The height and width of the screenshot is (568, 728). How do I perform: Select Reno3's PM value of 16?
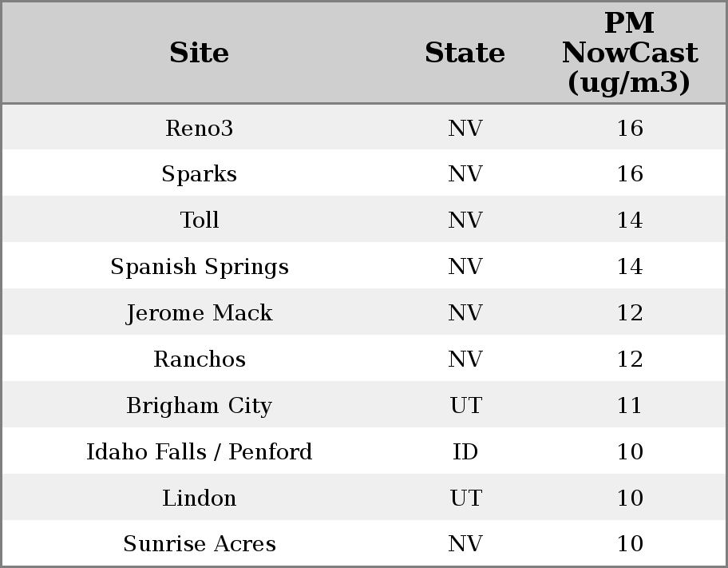click(630, 129)
